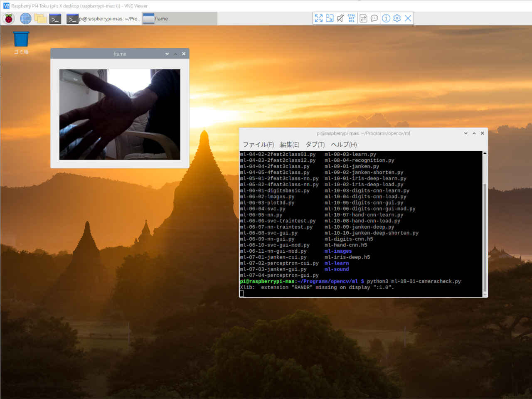The width and height of the screenshot is (532, 399).
Task: Minimize the frame window with its chevron
Action: pyautogui.click(x=167, y=54)
